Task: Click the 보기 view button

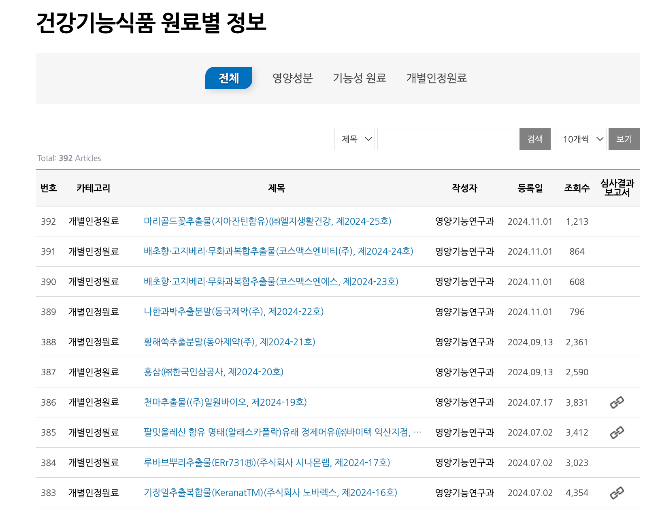Action: [x=624, y=139]
